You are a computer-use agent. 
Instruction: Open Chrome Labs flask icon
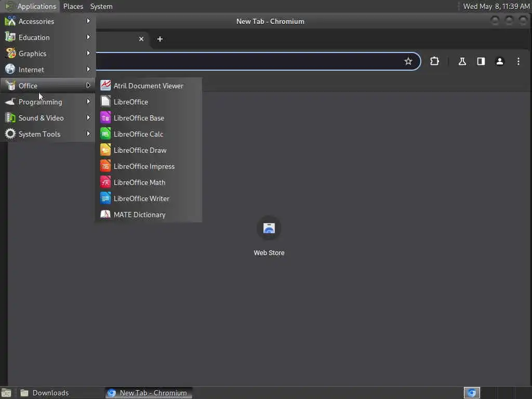462,61
